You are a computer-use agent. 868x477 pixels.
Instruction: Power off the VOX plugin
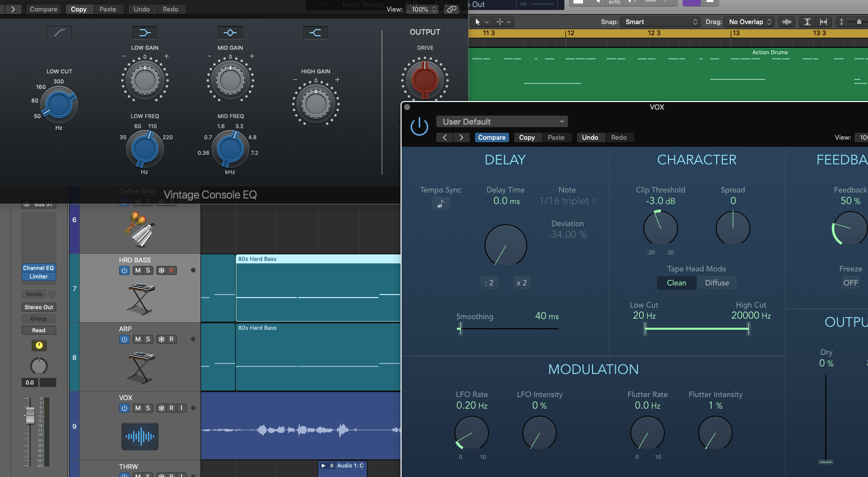click(419, 126)
